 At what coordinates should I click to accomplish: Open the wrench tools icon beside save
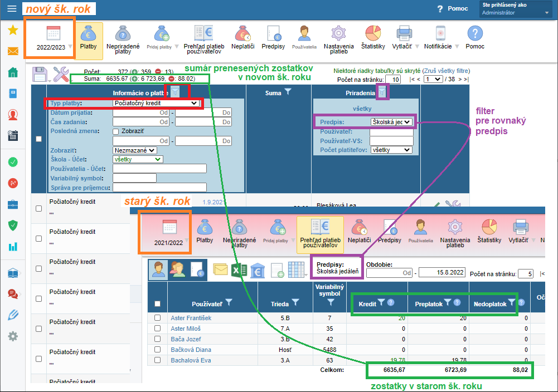pos(60,75)
